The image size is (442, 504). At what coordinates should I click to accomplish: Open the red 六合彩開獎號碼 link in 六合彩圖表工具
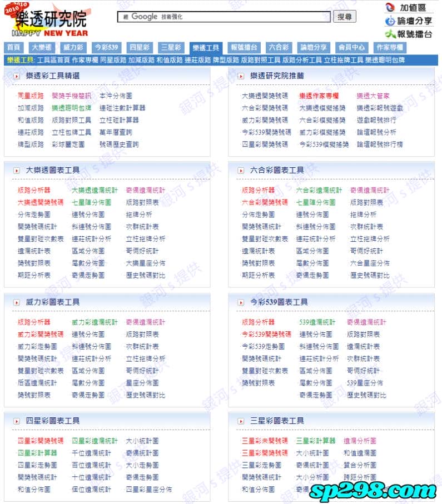point(265,202)
